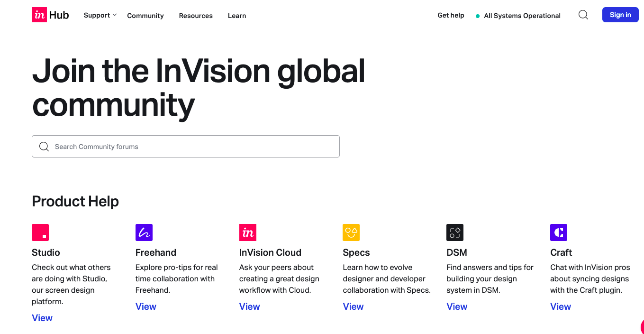
Task: Click the InVision Hub logo
Action: coord(49,15)
